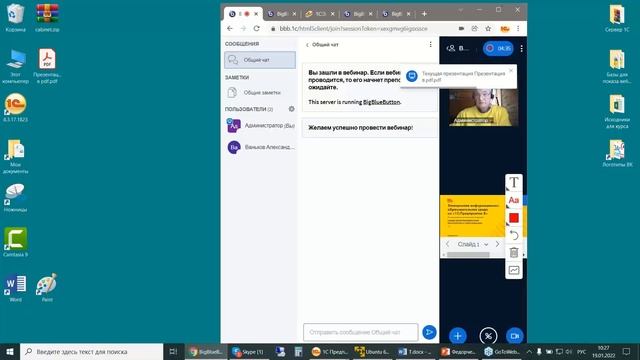Viewport: 640px width, 360px height.
Task: Click the browser address bar URL
Action: [x=353, y=29]
